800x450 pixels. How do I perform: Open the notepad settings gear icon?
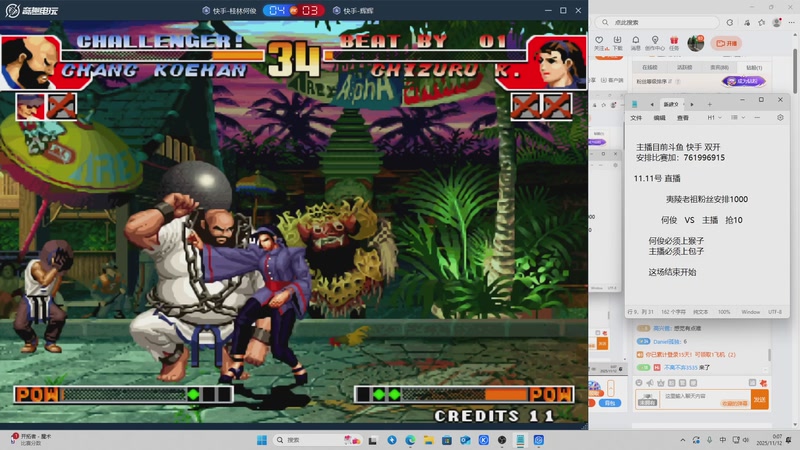[x=780, y=118]
